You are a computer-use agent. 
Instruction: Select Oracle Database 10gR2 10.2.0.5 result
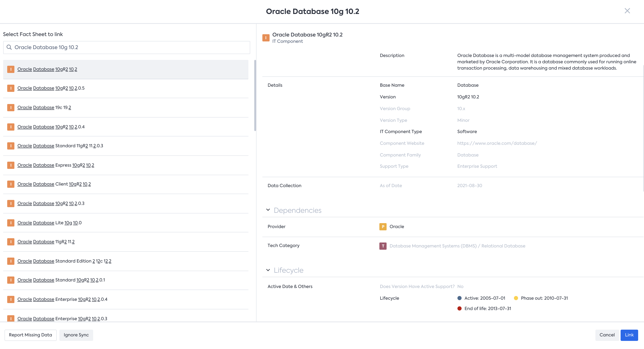tap(126, 88)
